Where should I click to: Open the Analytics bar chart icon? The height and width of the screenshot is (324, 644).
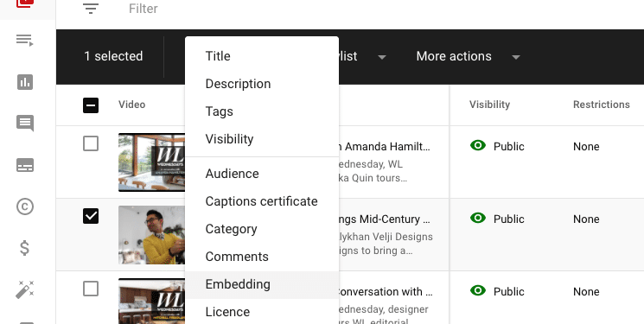[25, 82]
